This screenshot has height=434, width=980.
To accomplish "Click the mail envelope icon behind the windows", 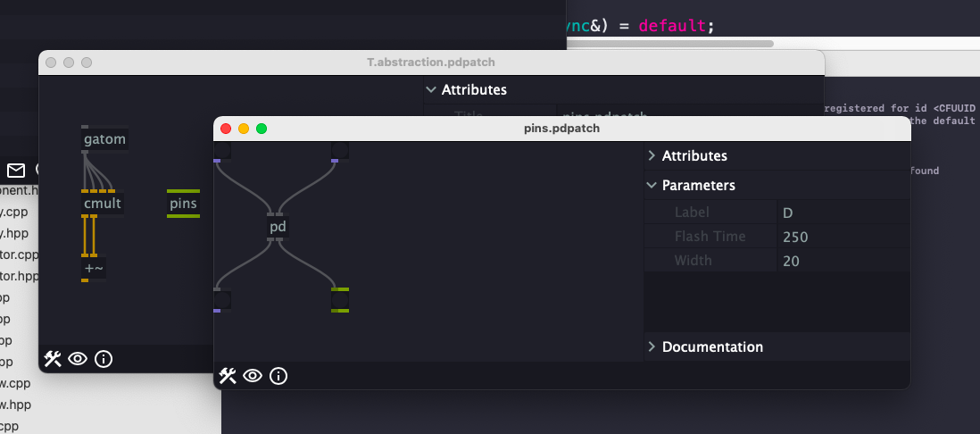I will coord(16,170).
